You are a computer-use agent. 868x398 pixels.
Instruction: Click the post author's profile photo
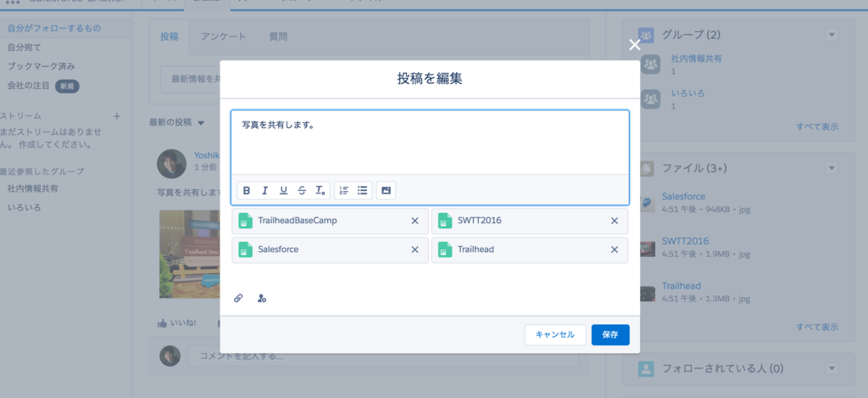[171, 164]
